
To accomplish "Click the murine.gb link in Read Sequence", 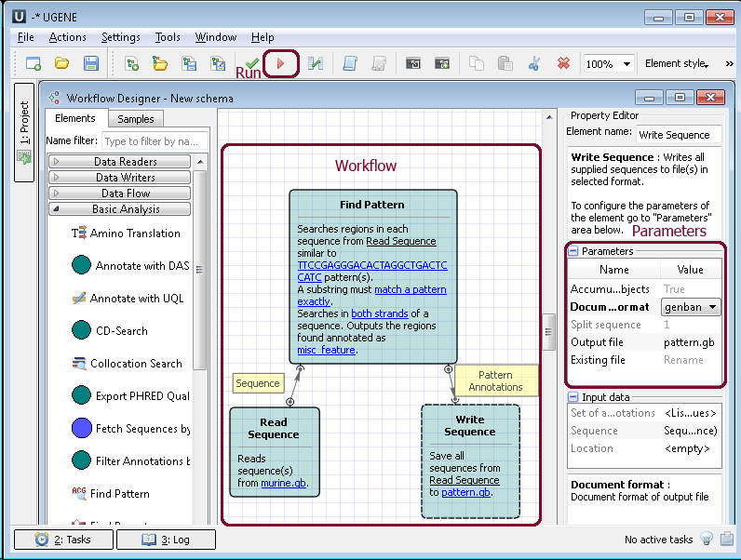I will point(284,483).
